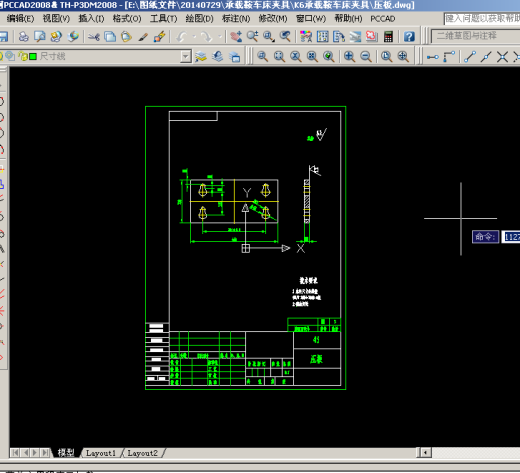Toggle layer lock icon in layer bar
This screenshot has height=473, width=520.
[23, 56]
